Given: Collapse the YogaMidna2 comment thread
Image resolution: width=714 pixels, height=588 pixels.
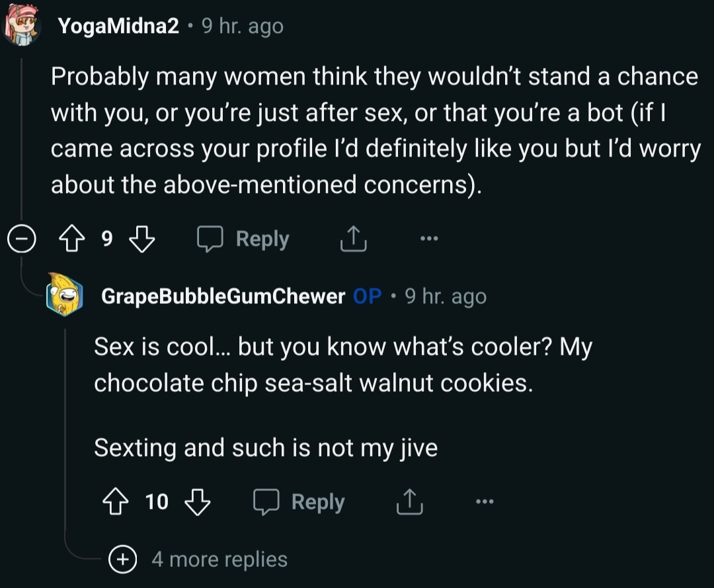Looking at the screenshot, I should (x=21, y=238).
